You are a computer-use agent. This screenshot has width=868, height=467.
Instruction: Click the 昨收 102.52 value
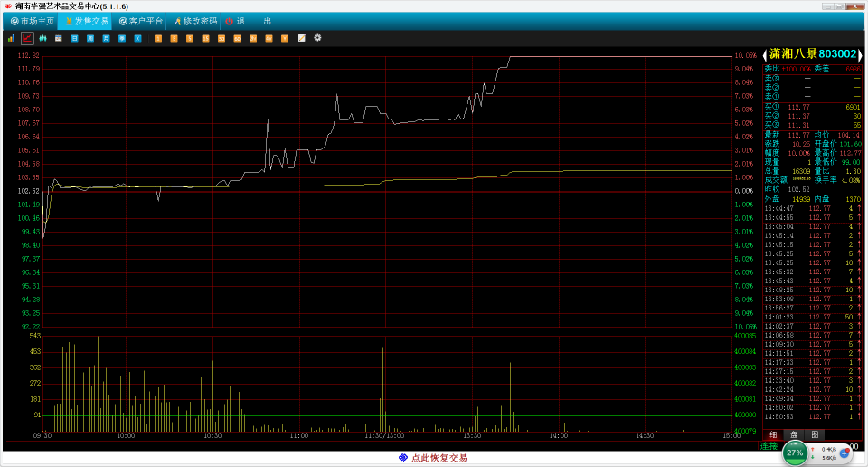(x=798, y=189)
